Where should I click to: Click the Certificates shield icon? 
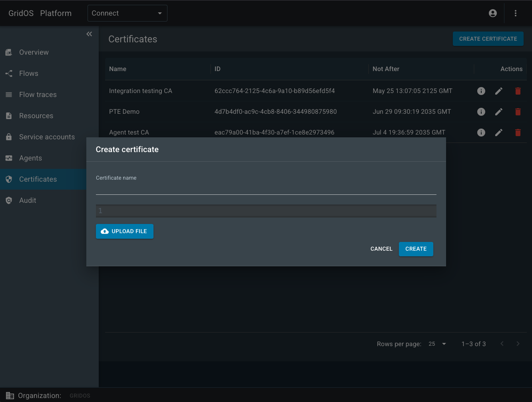9,179
